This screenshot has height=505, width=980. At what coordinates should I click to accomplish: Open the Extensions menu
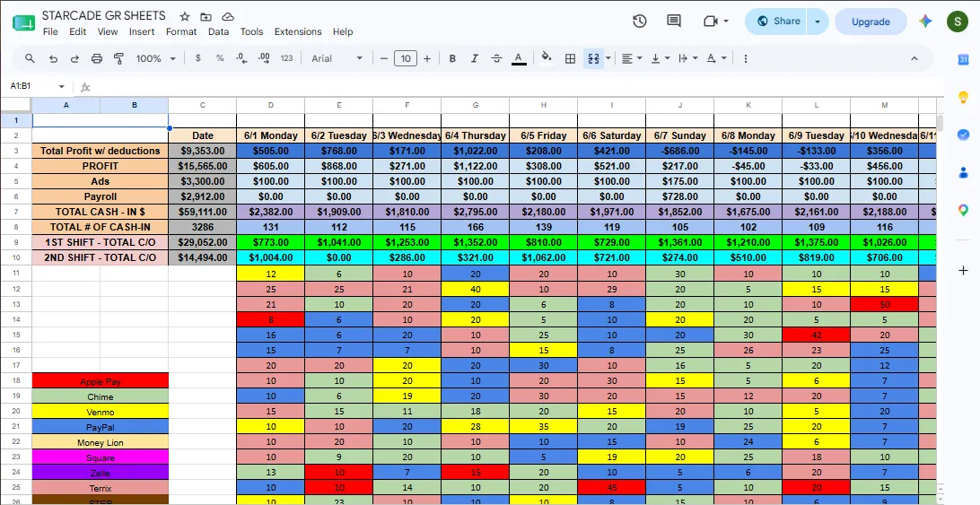pyautogui.click(x=298, y=32)
